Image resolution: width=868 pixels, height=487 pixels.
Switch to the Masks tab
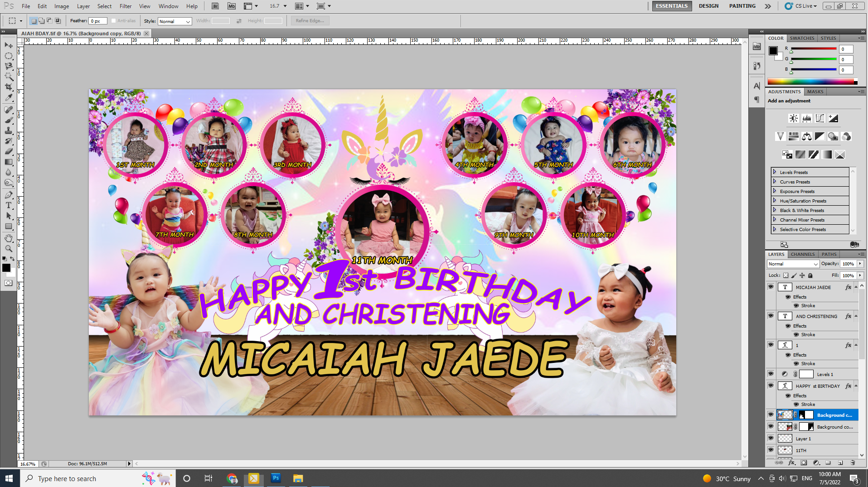815,92
